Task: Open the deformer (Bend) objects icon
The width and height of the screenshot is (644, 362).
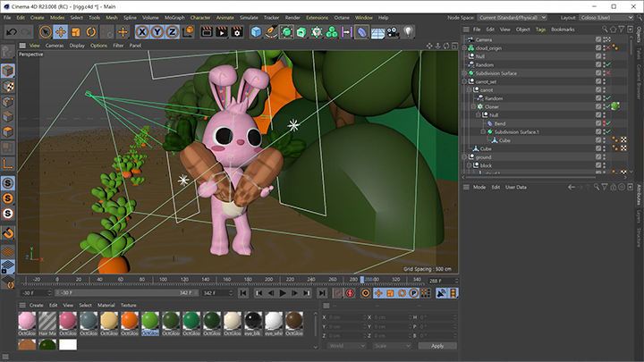Action: [x=362, y=32]
